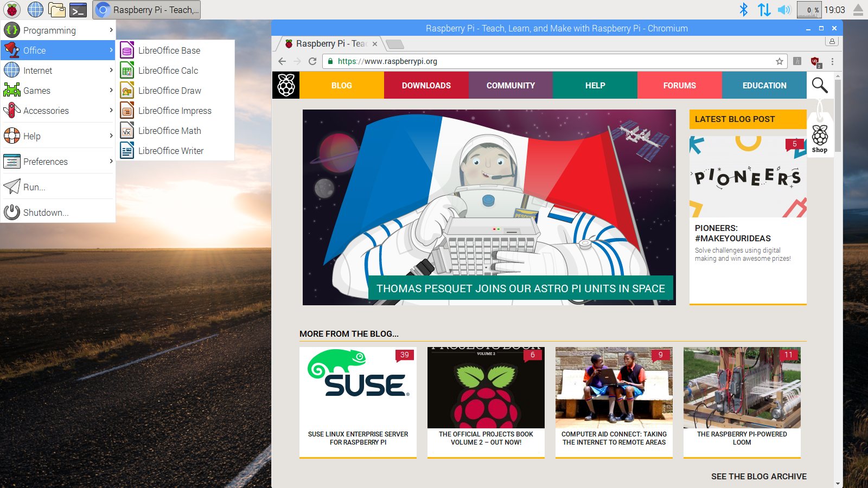
Task: Click the website search magnifier icon
Action: (820, 85)
